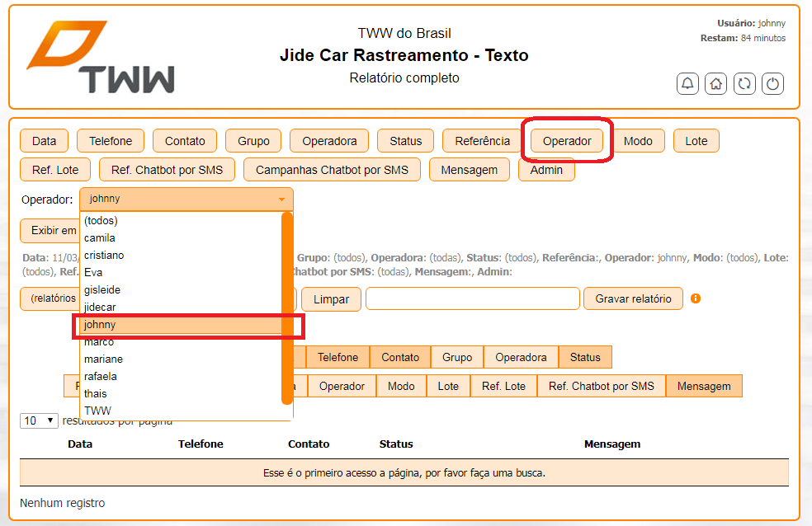Open the Contato filter button at top

coord(185,141)
